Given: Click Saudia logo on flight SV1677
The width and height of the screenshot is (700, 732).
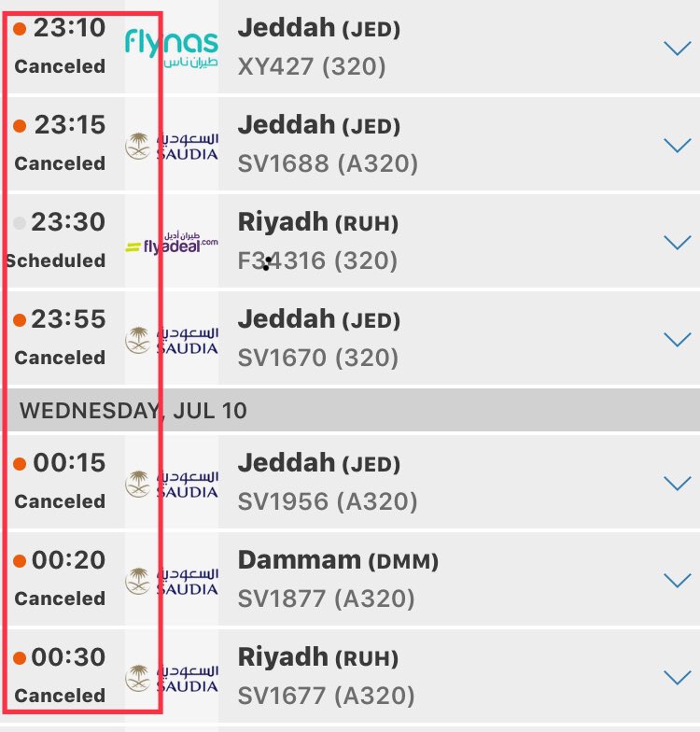Looking at the screenshot, I should point(172,678).
